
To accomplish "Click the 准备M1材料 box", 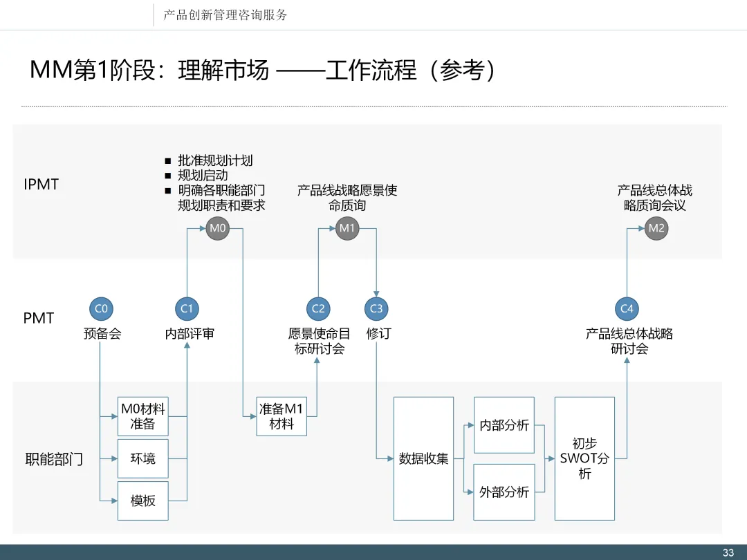I will coord(282,416).
